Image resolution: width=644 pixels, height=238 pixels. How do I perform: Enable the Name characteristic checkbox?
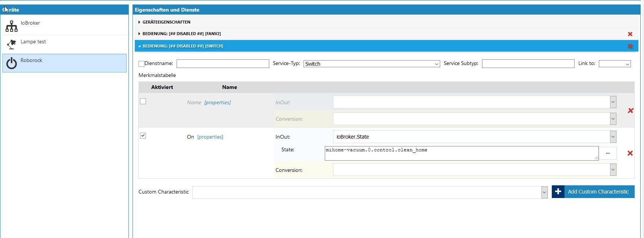tap(143, 101)
